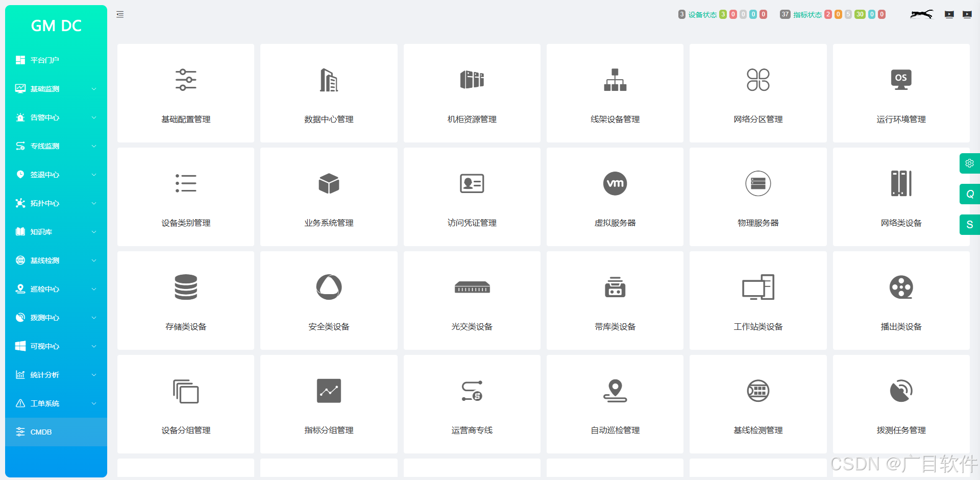Expand 巡检中心 sidebar chevron
The width and height of the screenshot is (980, 480).
[94, 289]
